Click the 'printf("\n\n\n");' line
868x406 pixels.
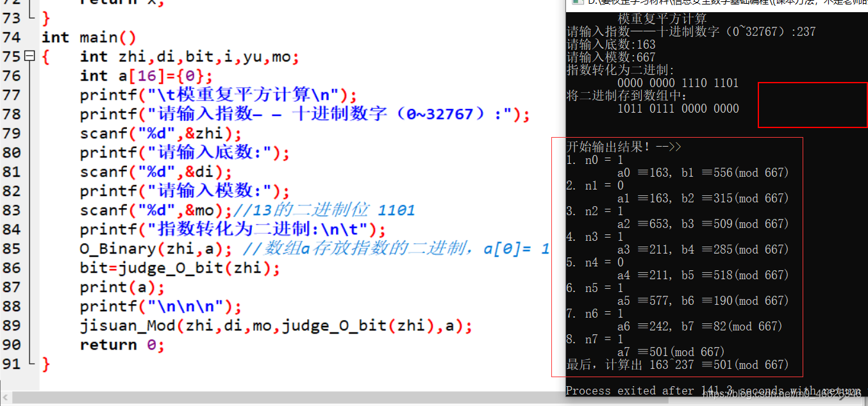[x=161, y=306]
